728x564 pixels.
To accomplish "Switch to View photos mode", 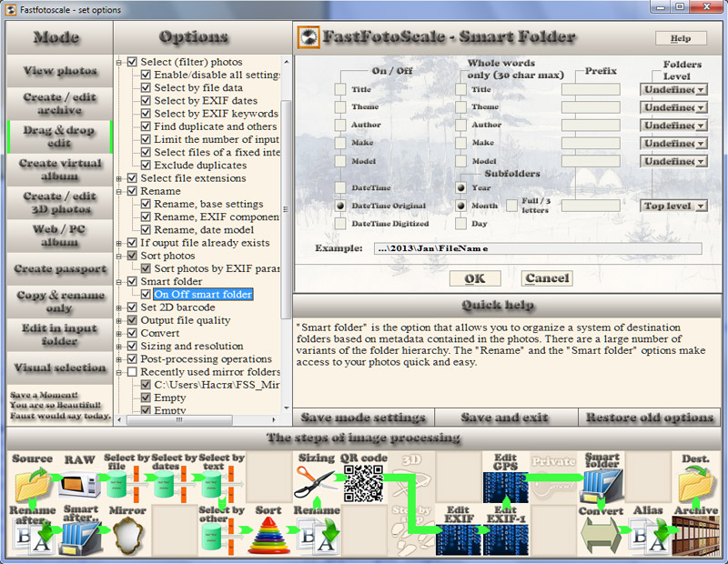I will click(60, 71).
